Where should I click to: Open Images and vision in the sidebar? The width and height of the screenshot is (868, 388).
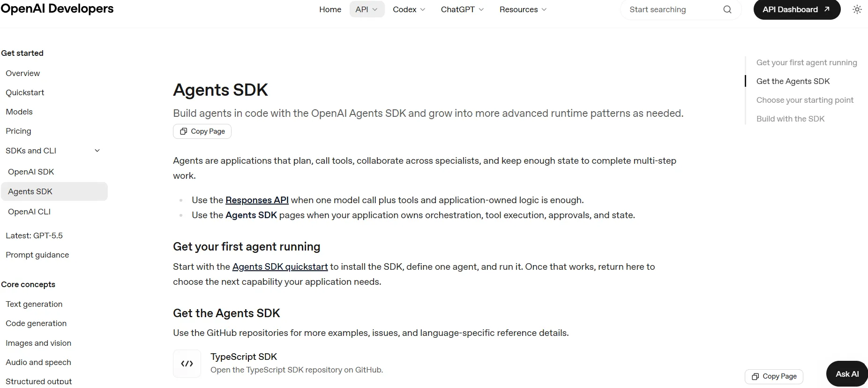coord(38,343)
